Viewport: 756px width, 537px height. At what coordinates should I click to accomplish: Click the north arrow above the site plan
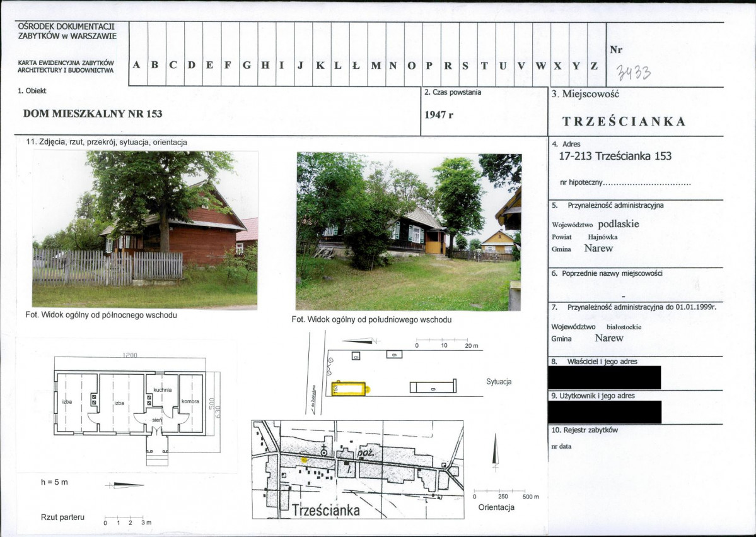(361, 341)
